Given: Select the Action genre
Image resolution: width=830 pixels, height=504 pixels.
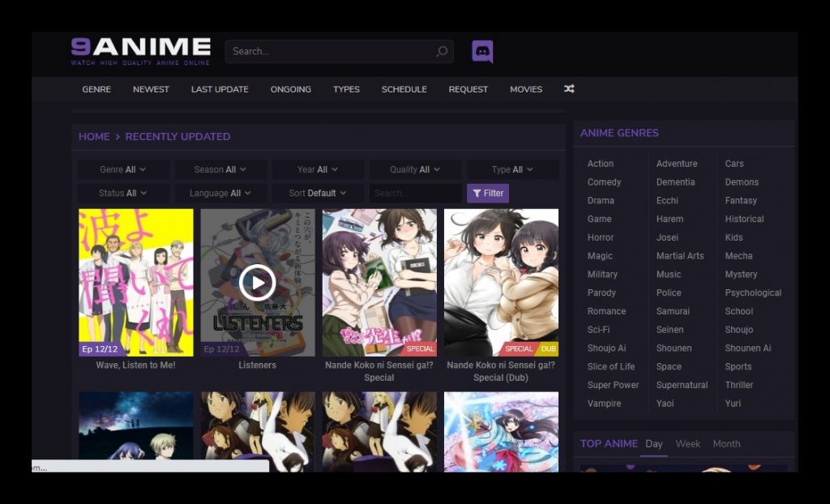Looking at the screenshot, I should tap(601, 164).
